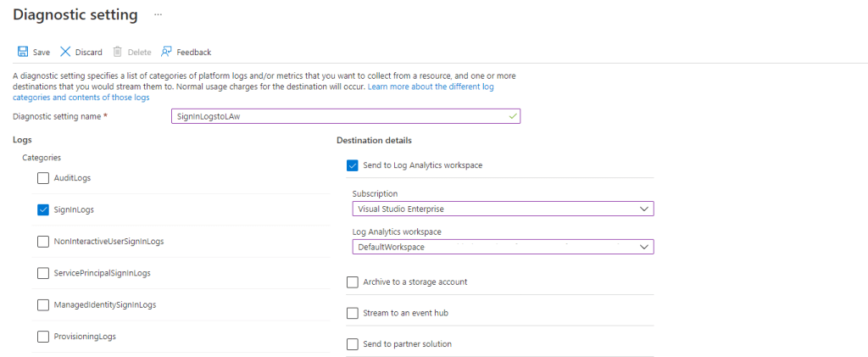Click the Discard X icon
Screen dimensions: 868x357
click(65, 52)
